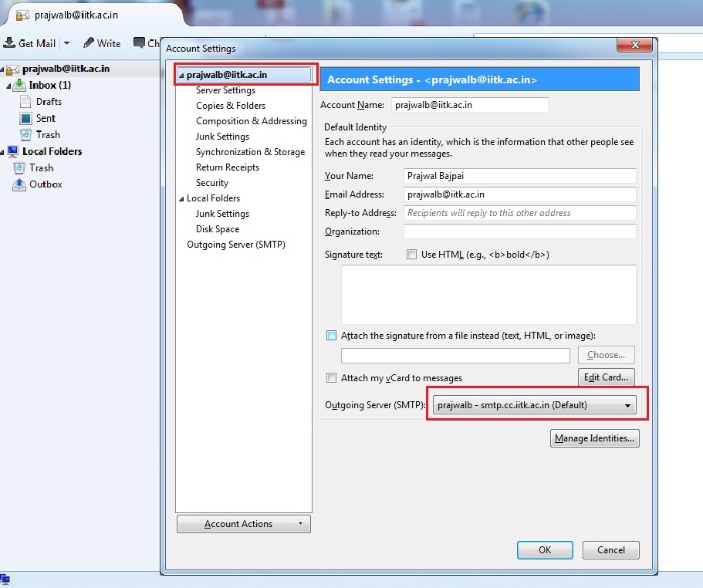Viewport: 703px width, 588px height.
Task: Click the Reply-to Address field
Action: [x=519, y=213]
